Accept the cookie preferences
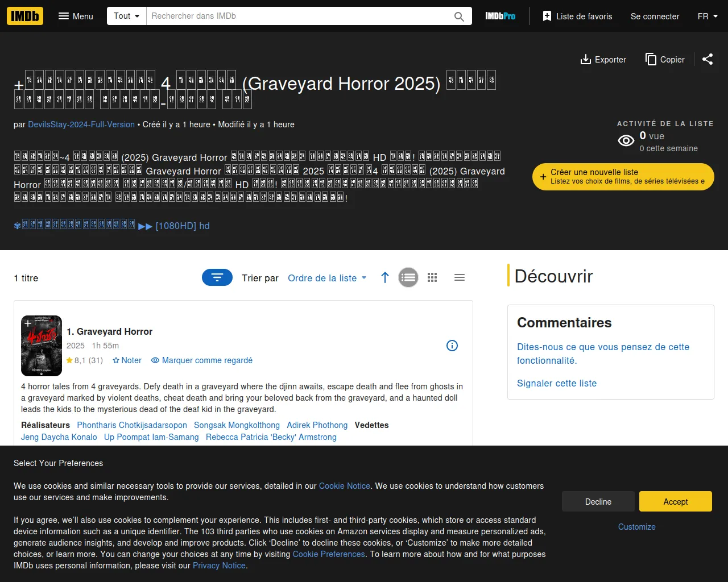The width and height of the screenshot is (728, 582). [x=675, y=501]
